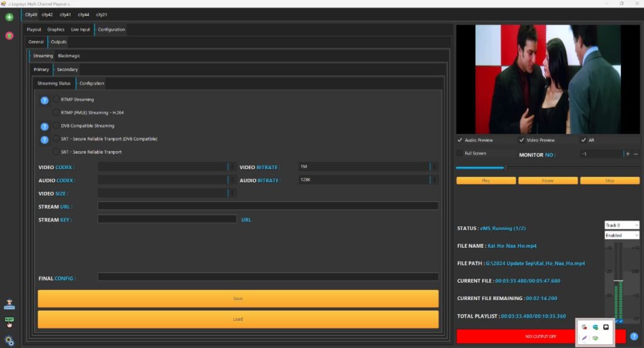Select RTMP (FMLE) Streaming - H.264 option
This screenshot has height=348, width=644.
coord(56,112)
